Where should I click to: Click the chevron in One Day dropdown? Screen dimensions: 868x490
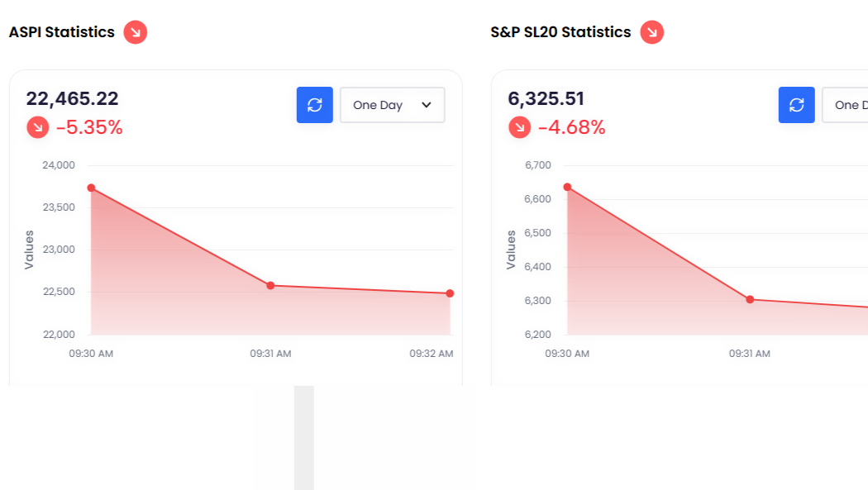[427, 105]
